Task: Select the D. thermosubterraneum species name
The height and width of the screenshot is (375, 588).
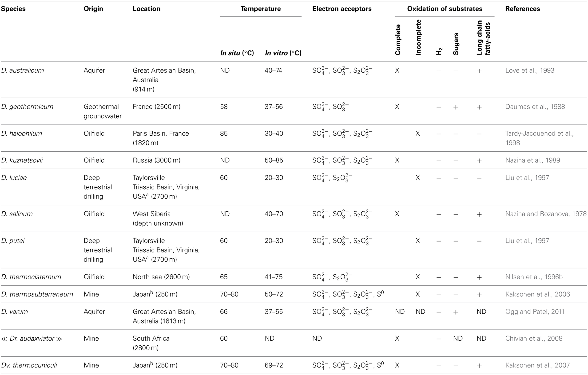Action: click(x=37, y=294)
